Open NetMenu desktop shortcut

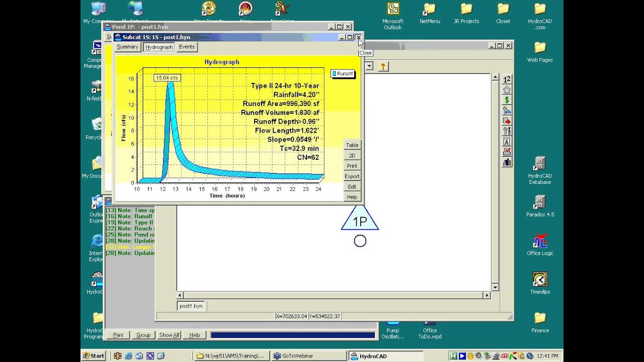[x=430, y=13]
